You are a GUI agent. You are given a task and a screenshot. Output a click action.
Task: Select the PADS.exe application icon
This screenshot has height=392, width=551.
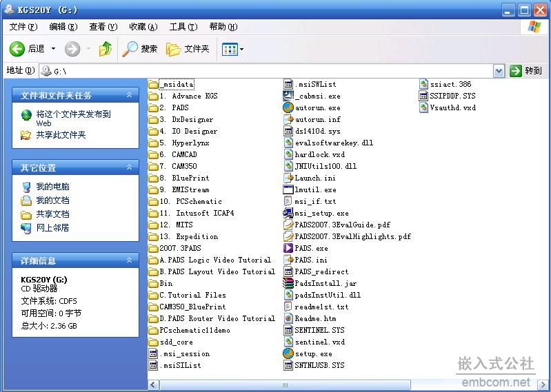(288, 248)
